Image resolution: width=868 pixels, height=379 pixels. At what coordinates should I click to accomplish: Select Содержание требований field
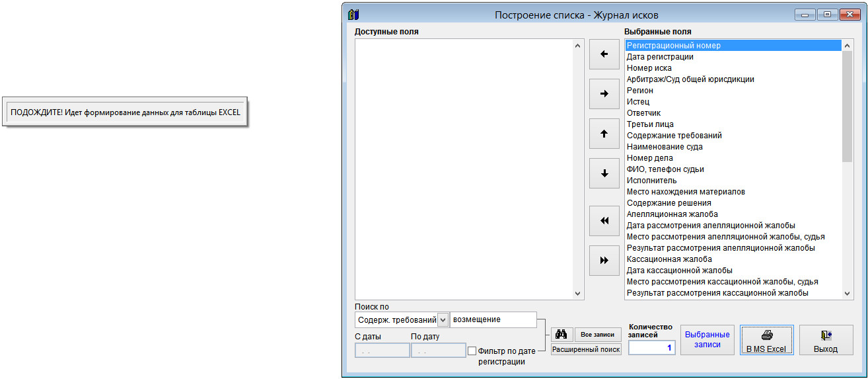click(733, 136)
